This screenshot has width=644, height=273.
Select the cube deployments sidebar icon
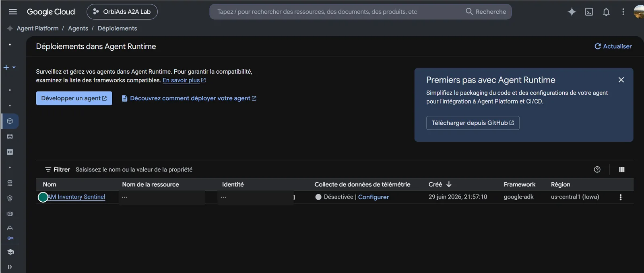pyautogui.click(x=10, y=121)
